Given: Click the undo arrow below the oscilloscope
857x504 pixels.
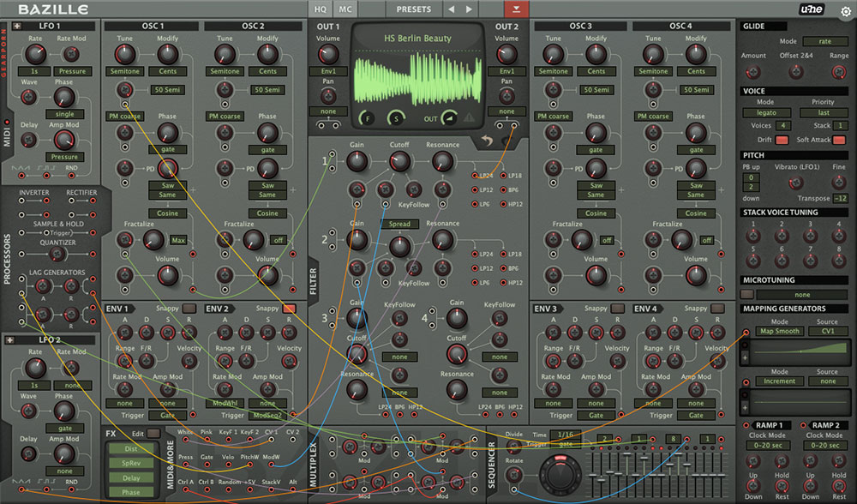Looking at the screenshot, I should [488, 140].
